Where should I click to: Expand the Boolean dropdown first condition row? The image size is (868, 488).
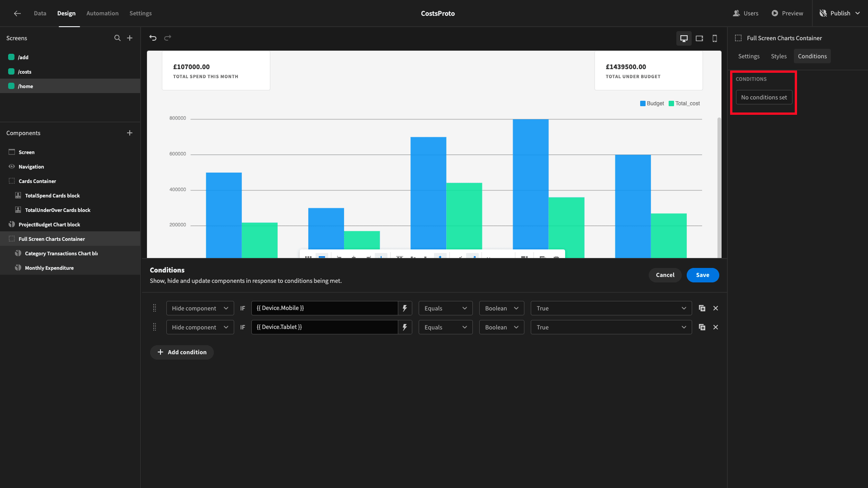pyautogui.click(x=501, y=308)
